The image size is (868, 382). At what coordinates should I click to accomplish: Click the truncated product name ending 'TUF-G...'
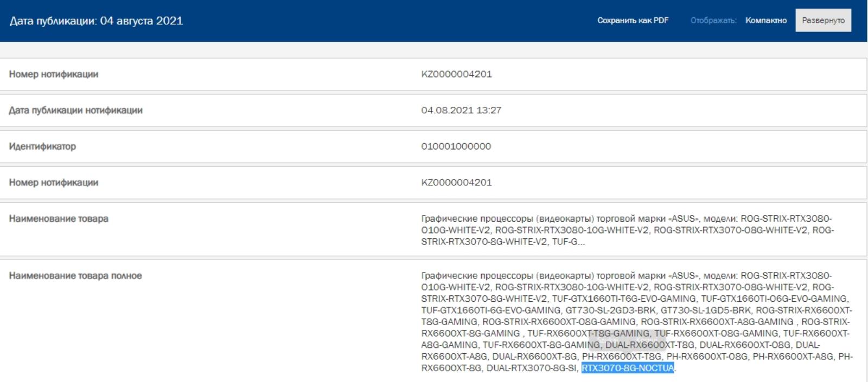click(627, 230)
